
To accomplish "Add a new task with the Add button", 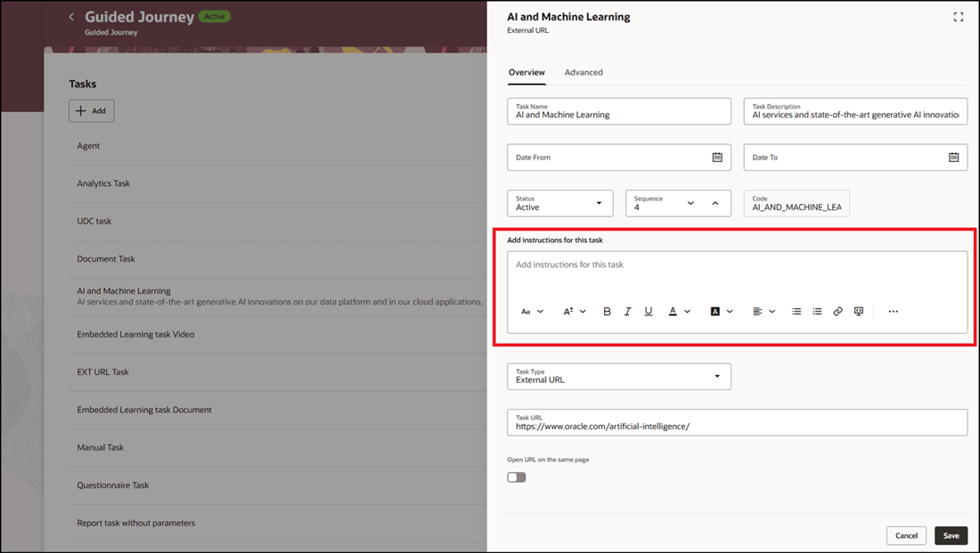I will pyautogui.click(x=91, y=110).
